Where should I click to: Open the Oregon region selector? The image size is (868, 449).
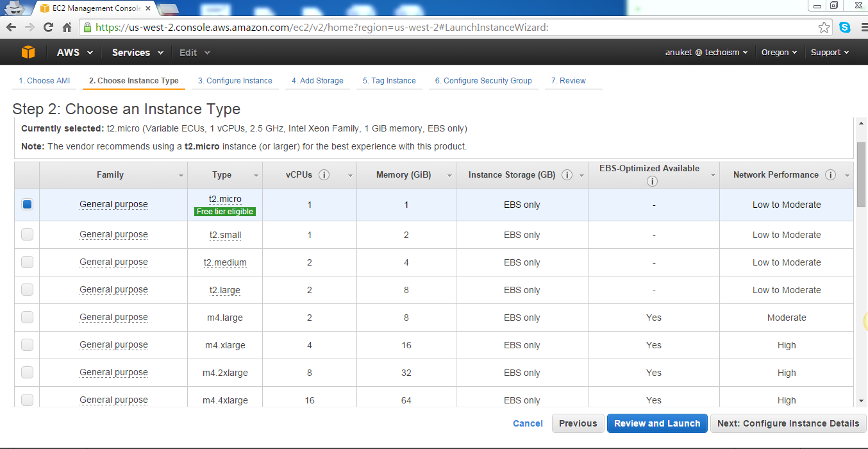(x=779, y=53)
